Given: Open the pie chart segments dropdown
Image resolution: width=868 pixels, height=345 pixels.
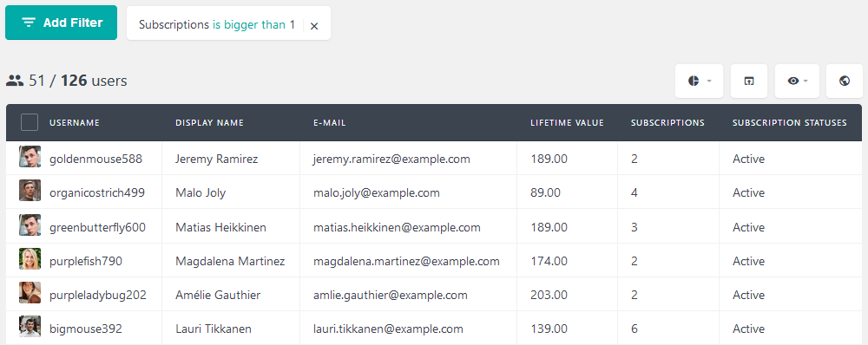Looking at the screenshot, I should (x=699, y=81).
